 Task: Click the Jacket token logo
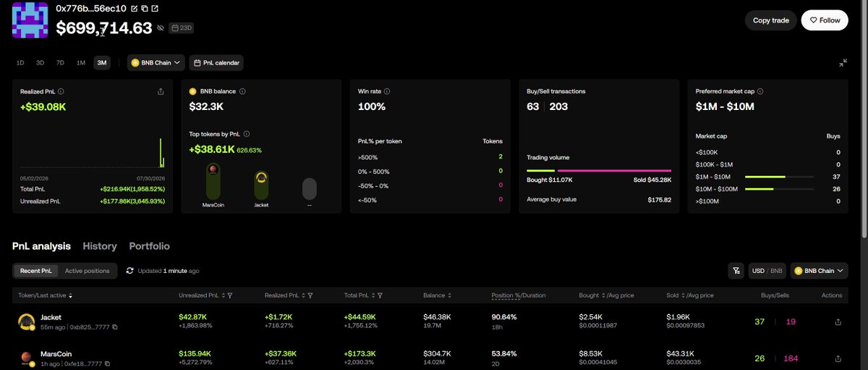pos(27,322)
